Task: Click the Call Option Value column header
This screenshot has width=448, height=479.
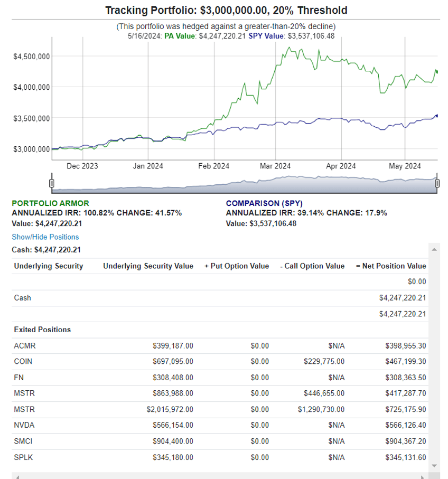Action: coord(312,266)
